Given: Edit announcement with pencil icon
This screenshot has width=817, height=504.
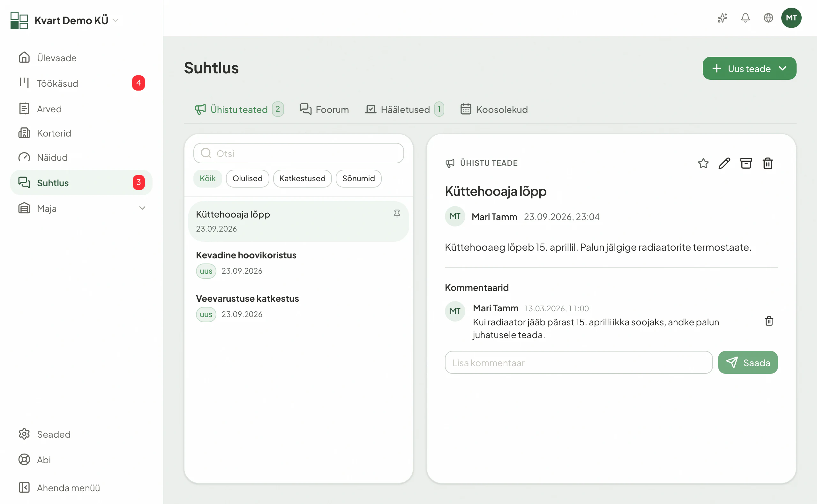Looking at the screenshot, I should pos(724,163).
